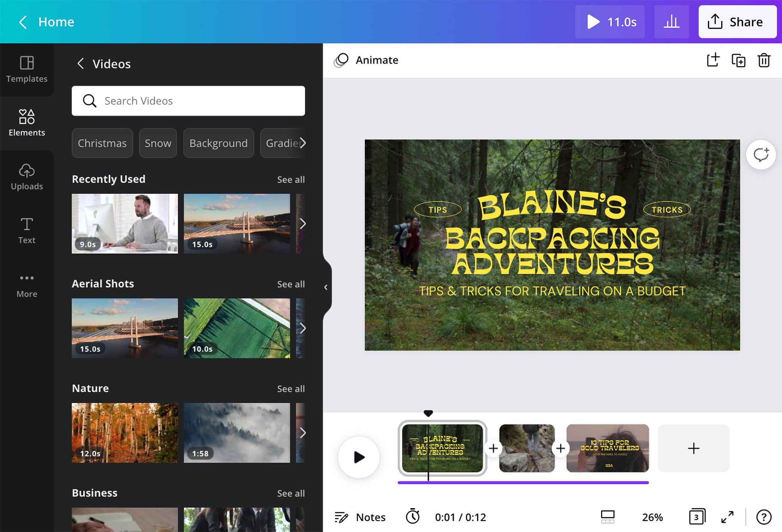The width and height of the screenshot is (782, 532).
Task: Click the Share button icon
Action: [715, 21]
